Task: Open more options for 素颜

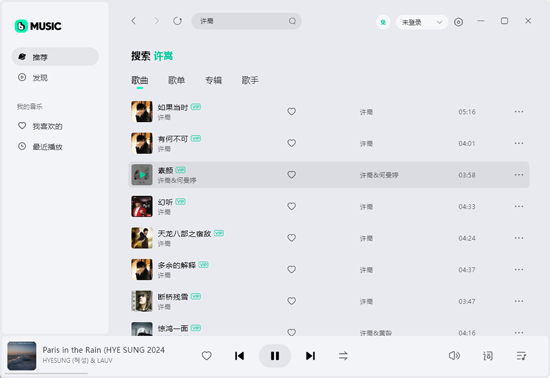Action: (x=519, y=175)
